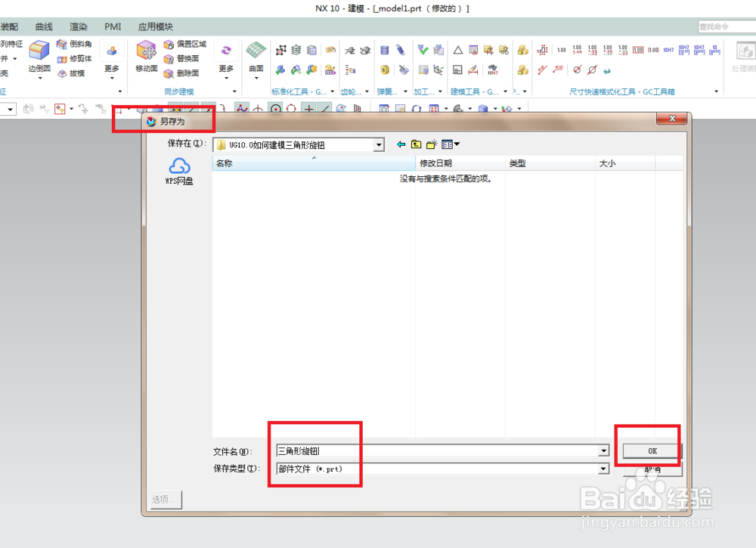
Task: Click the boxed 1.00 dimension format icon
Action: tap(638, 50)
